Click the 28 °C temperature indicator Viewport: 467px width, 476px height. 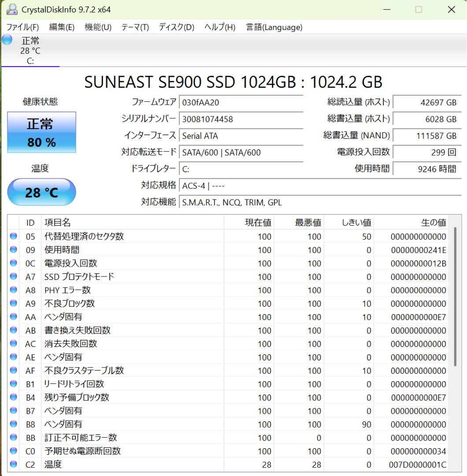click(x=41, y=192)
